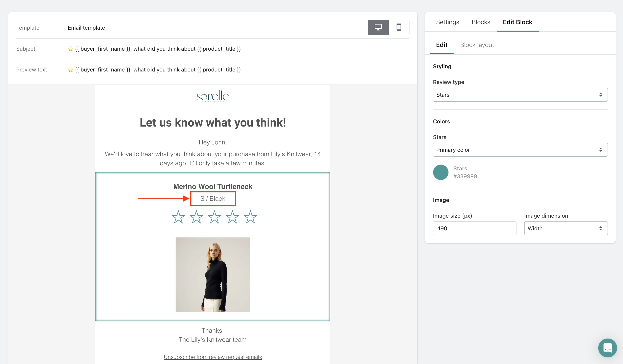Image resolution: width=623 pixels, height=364 pixels.
Task: Click the first rating star
Action: (x=178, y=217)
